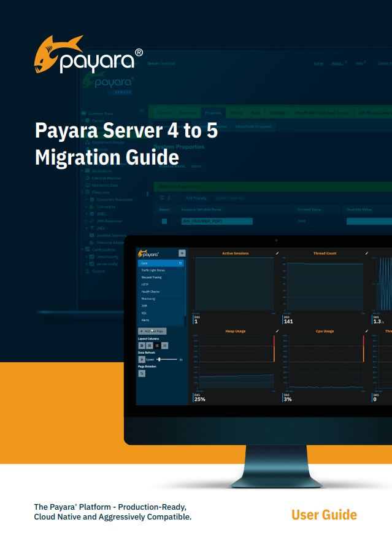Switch to the Resources tab in admin console
392x549 pixels.
[x=188, y=113]
